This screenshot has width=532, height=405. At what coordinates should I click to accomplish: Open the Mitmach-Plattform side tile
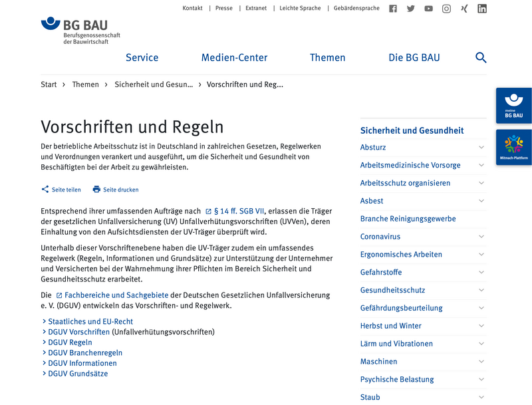coord(513,147)
